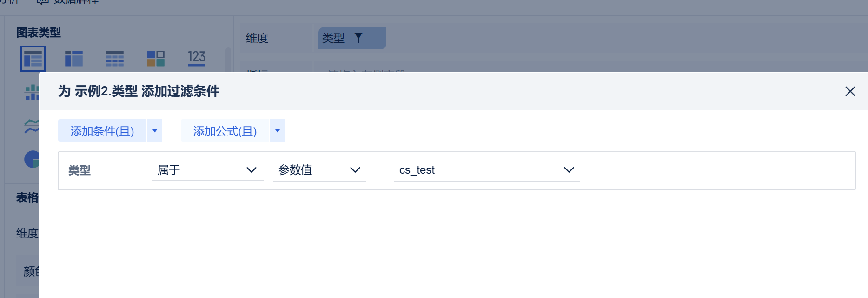Pick the detail table chart type icon
This screenshot has height=298, width=868.
[x=115, y=59]
